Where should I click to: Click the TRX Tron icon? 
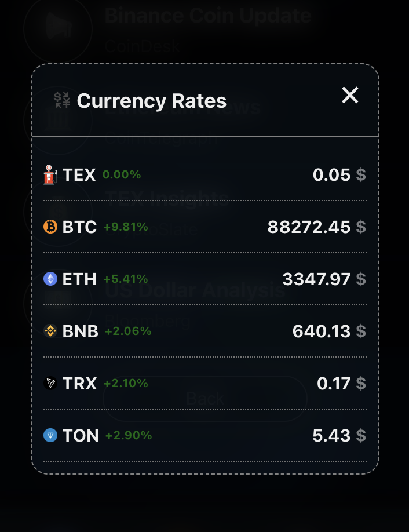click(x=50, y=383)
